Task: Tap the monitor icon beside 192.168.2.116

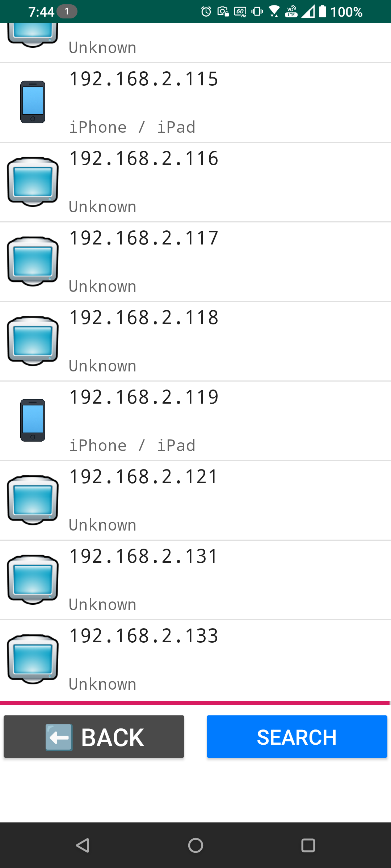Action: pyautogui.click(x=33, y=182)
